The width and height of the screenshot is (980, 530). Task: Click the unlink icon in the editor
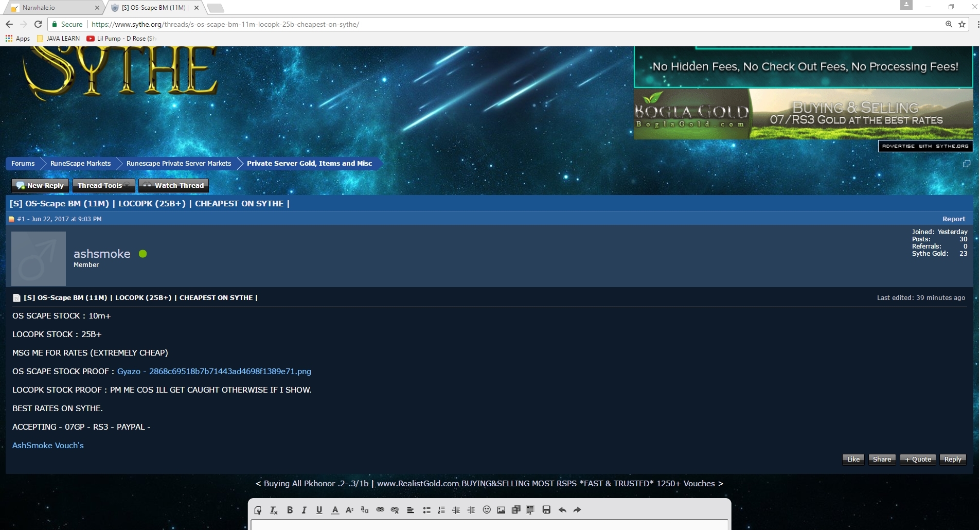click(395, 510)
